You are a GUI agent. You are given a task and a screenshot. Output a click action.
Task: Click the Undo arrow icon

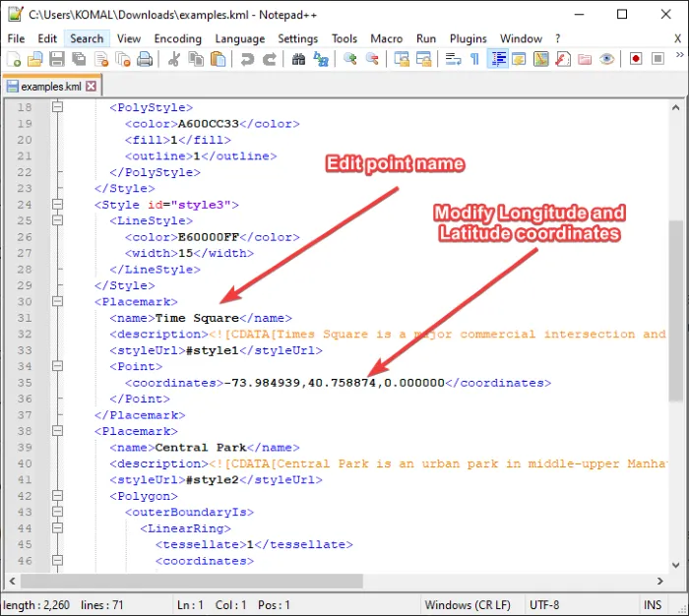click(x=246, y=59)
